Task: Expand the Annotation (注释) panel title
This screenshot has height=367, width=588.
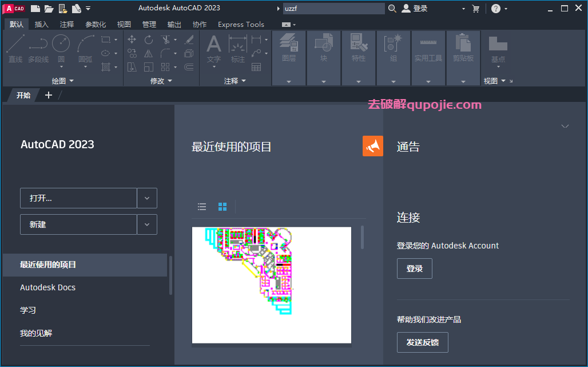Action: [235, 81]
